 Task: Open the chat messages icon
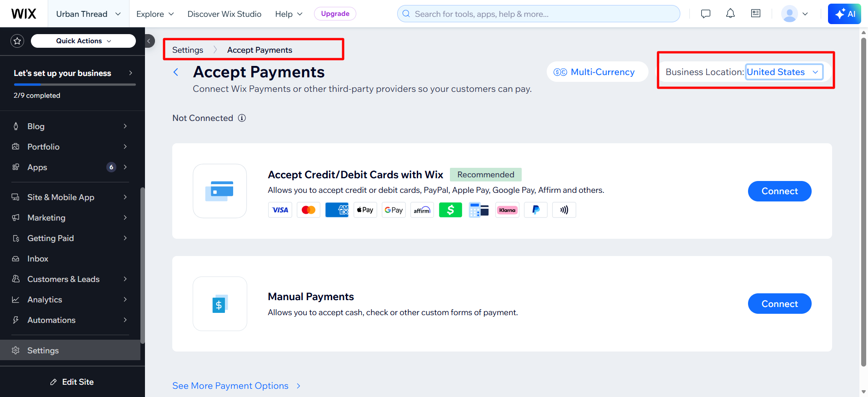click(706, 14)
